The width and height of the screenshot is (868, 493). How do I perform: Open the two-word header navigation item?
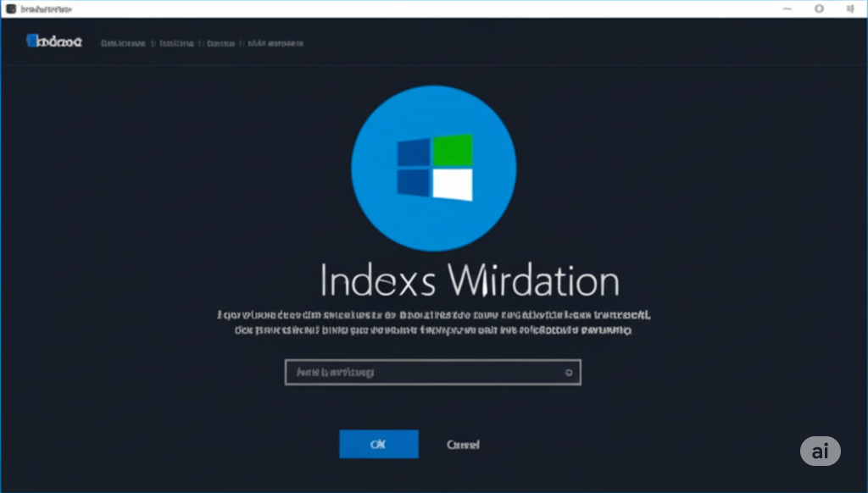275,43
